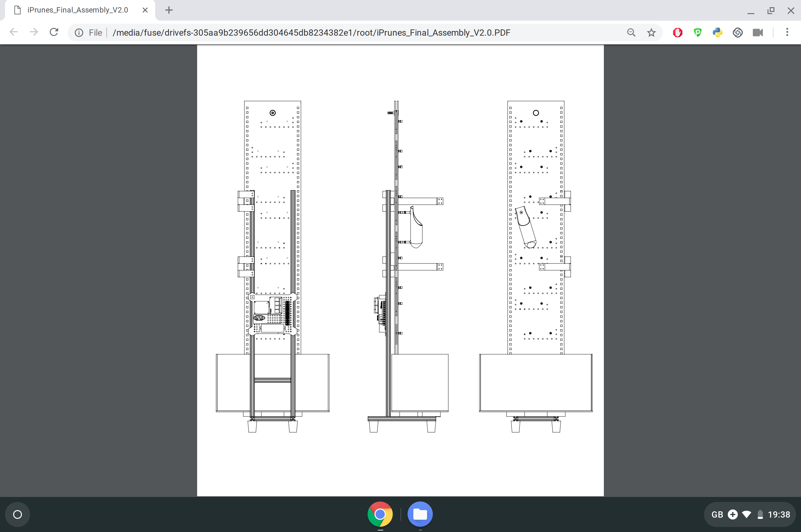Screen dimensions: 801x532
Task: Open the screen recorder camera extension
Action: (x=758, y=32)
